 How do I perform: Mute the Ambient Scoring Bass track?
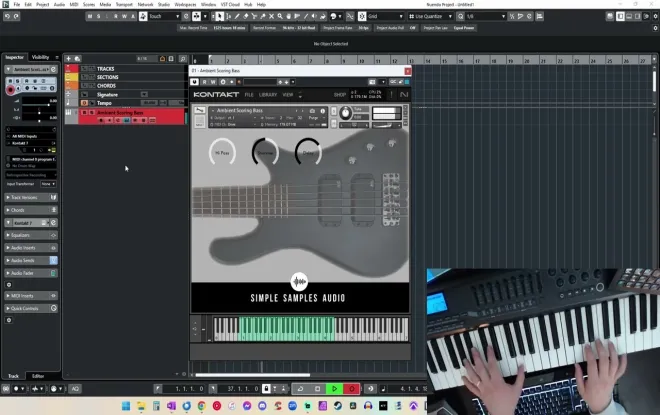pos(84,113)
